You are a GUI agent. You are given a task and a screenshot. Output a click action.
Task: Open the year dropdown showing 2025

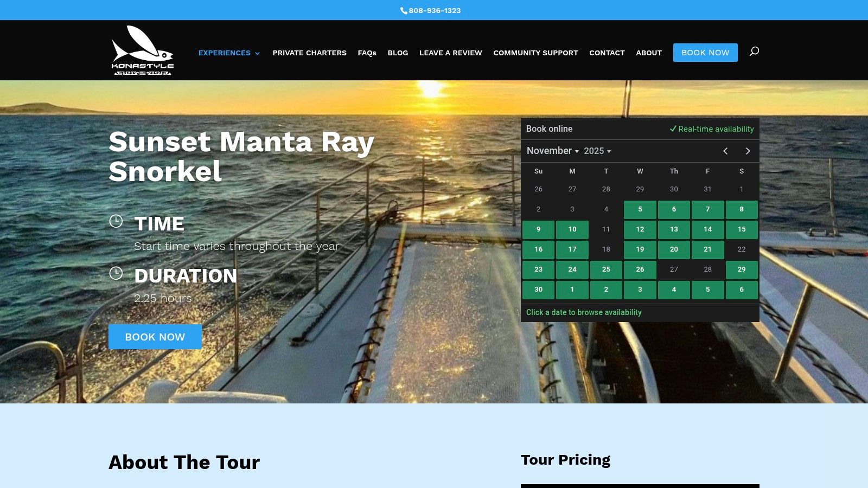[x=597, y=151]
